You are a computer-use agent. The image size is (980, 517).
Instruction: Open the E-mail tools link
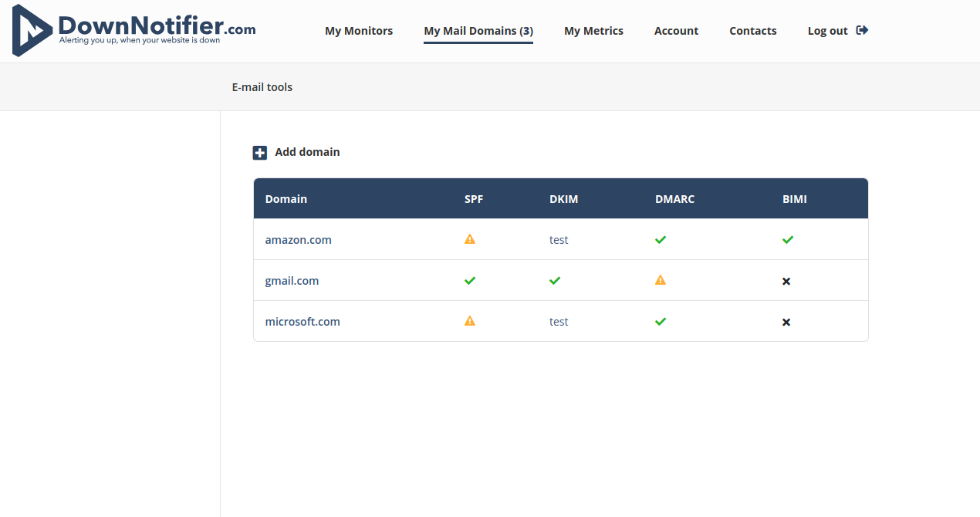262,87
